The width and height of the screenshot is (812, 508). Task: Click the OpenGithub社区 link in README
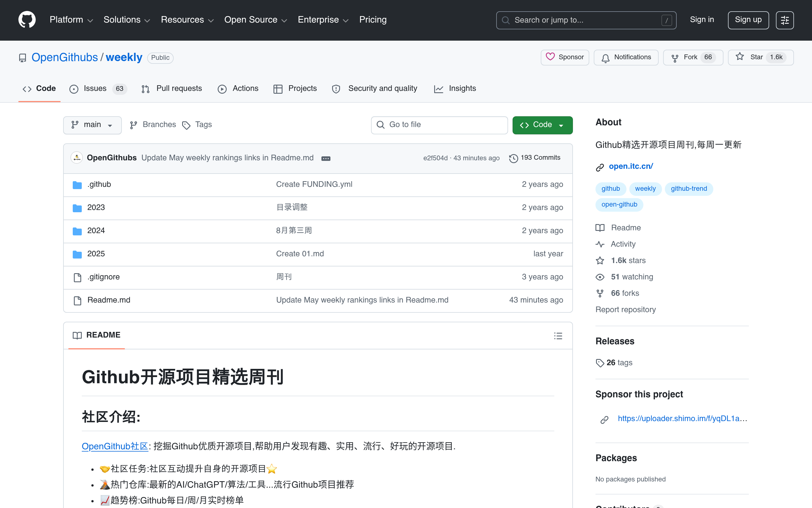point(115,446)
